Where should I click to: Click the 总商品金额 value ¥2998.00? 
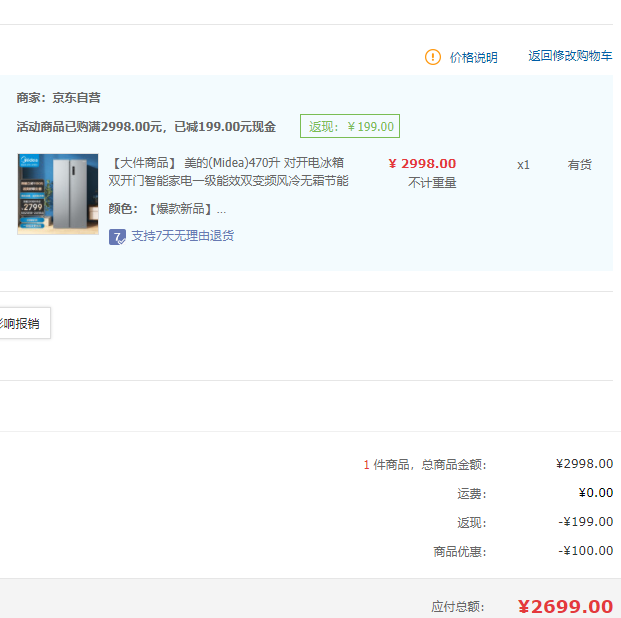click(584, 464)
